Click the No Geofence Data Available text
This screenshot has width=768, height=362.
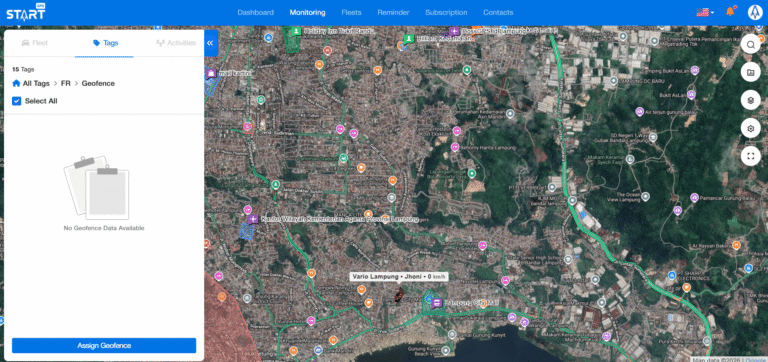(x=104, y=228)
